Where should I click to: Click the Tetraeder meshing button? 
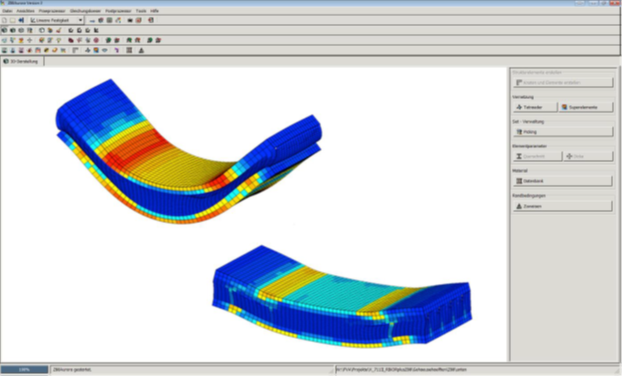[535, 107]
